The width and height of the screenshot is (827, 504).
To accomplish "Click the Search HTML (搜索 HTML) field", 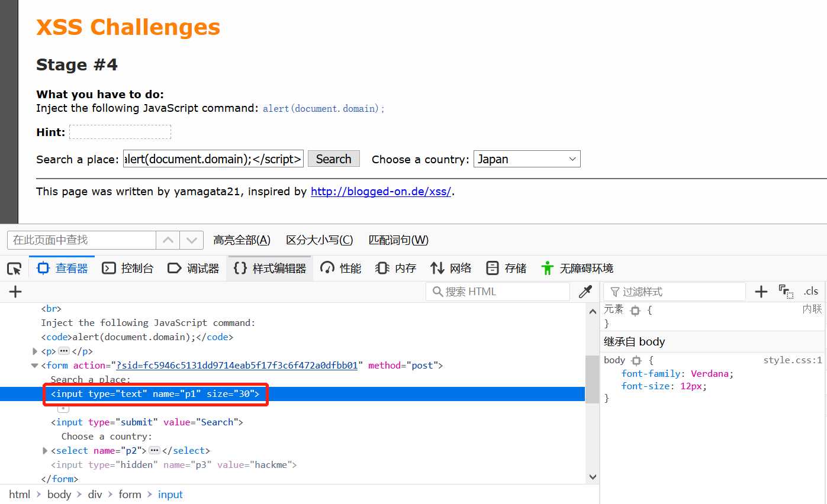I will pos(497,292).
